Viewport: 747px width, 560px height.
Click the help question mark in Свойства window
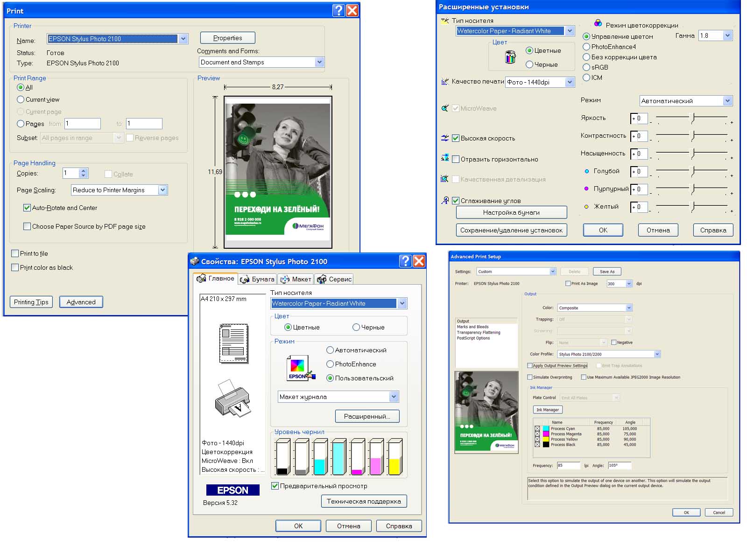pyautogui.click(x=406, y=261)
